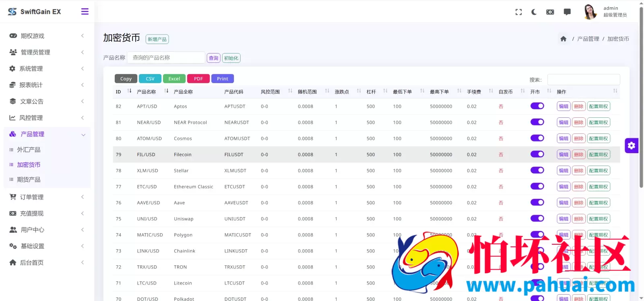Viewport: 644px width, 301px height.
Task: Toggle 开市 switch for NEAR/USD
Action: click(x=537, y=122)
